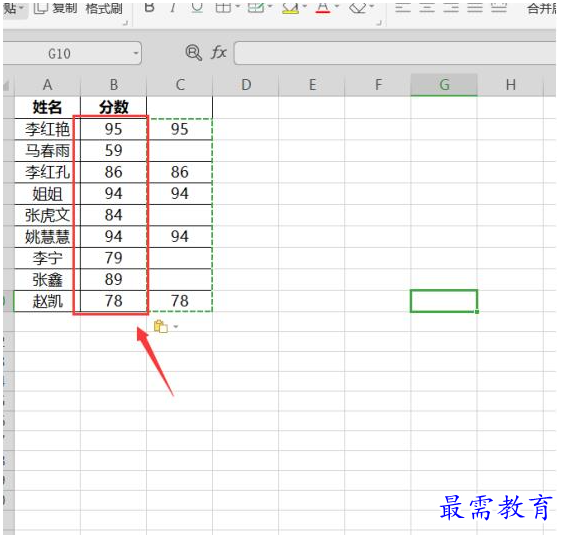Select the cell containing 赵凯
The width and height of the screenshot is (561, 539).
(48, 301)
